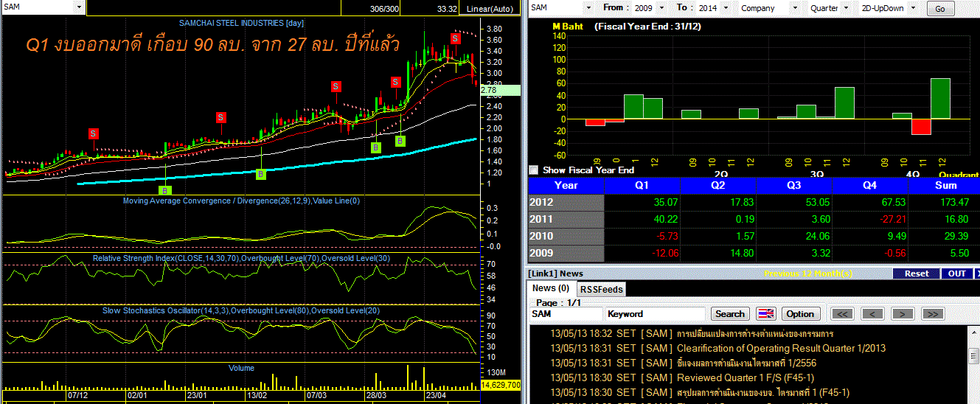Click the Q2 column header
The height and width of the screenshot is (404, 980).
(717, 186)
